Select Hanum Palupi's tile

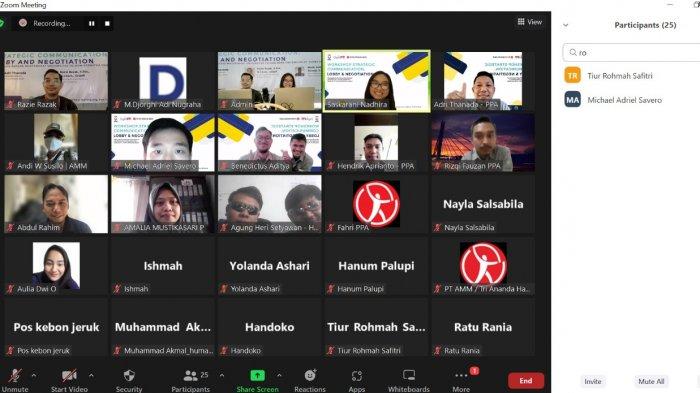[x=376, y=266]
